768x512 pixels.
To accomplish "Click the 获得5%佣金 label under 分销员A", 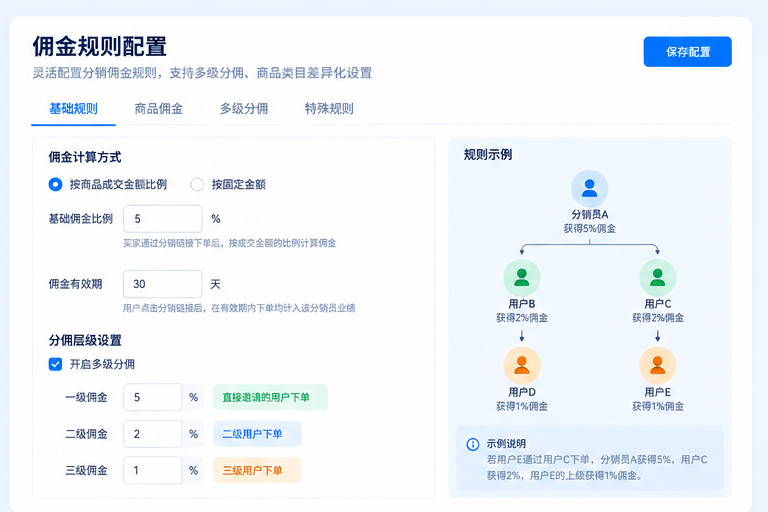I will coord(590,229).
